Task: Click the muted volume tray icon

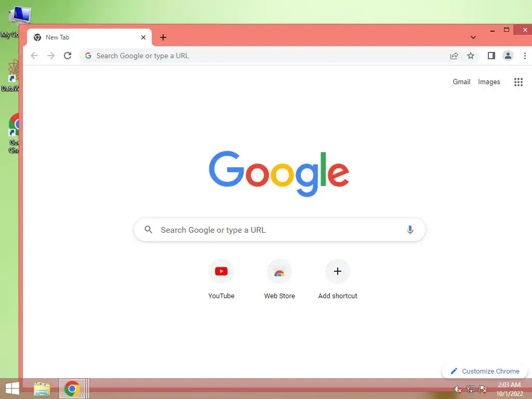Action: (x=458, y=389)
